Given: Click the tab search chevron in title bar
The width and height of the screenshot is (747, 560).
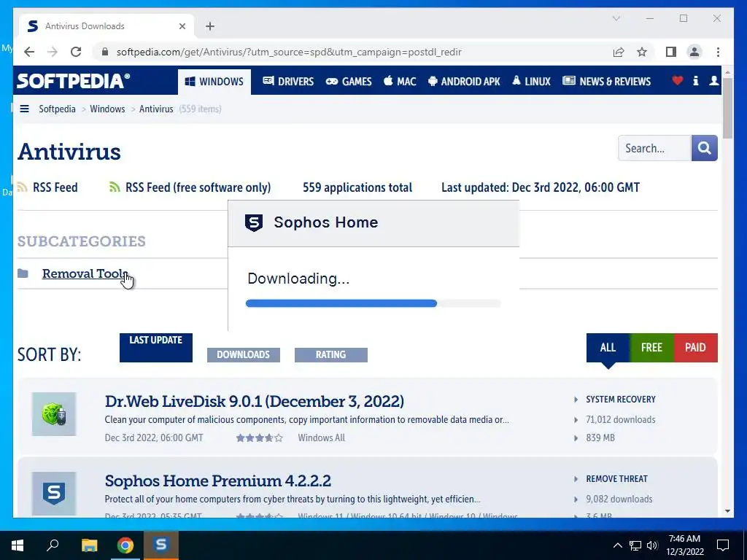Looking at the screenshot, I should [x=616, y=18].
